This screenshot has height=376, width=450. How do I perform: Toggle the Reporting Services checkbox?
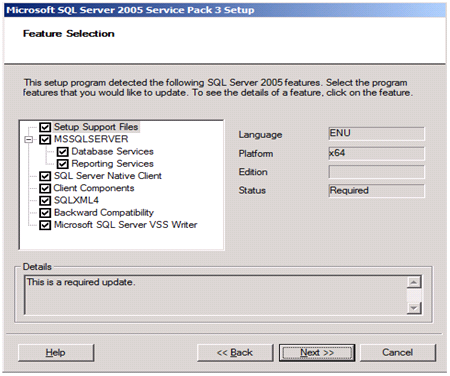pyautogui.click(x=62, y=164)
